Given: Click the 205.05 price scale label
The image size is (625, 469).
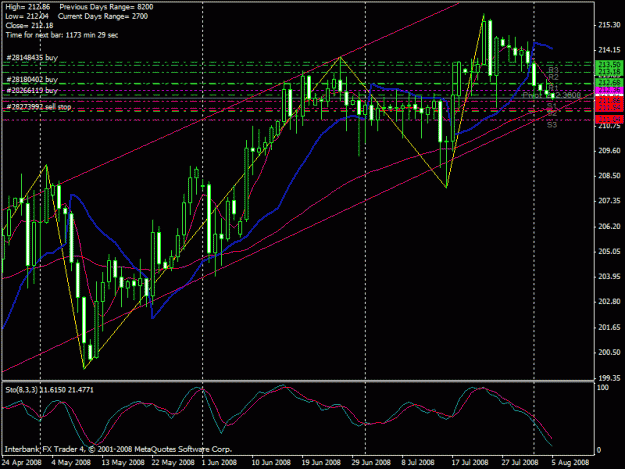Looking at the screenshot, I should (609, 251).
